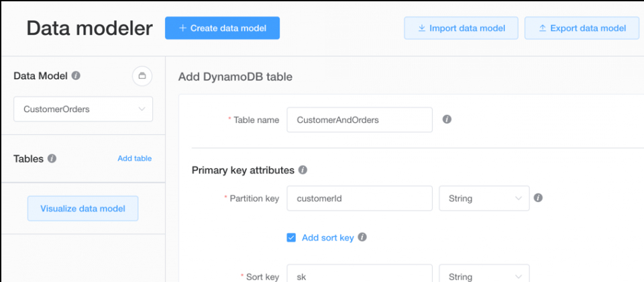Open the Partition key String type dropdown
Image resolution: width=644 pixels, height=282 pixels.
[484, 198]
